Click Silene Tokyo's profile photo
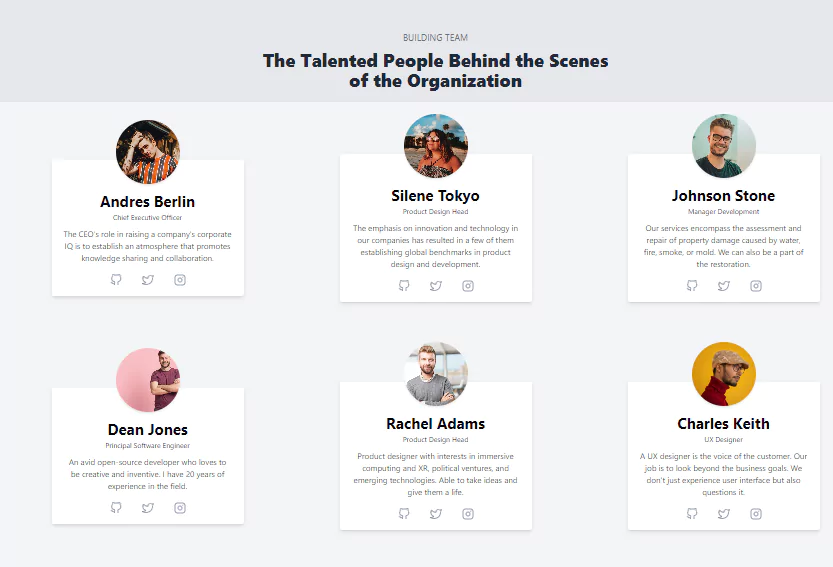Image resolution: width=833 pixels, height=567 pixels. [436, 146]
